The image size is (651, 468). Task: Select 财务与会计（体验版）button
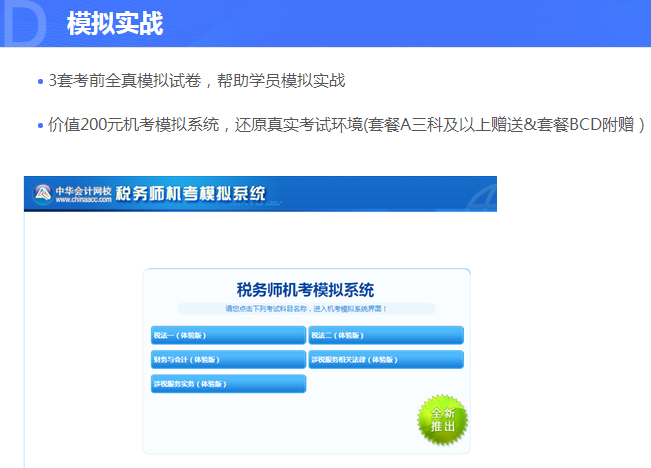point(228,360)
